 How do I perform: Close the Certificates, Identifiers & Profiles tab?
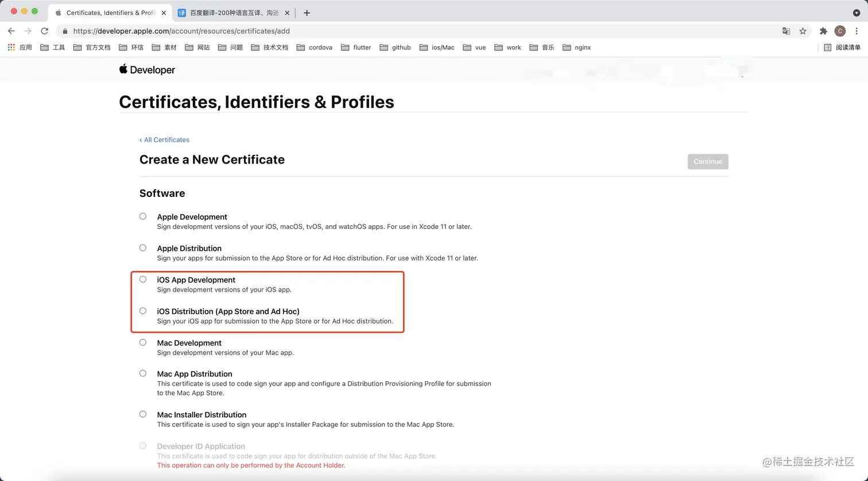point(164,13)
